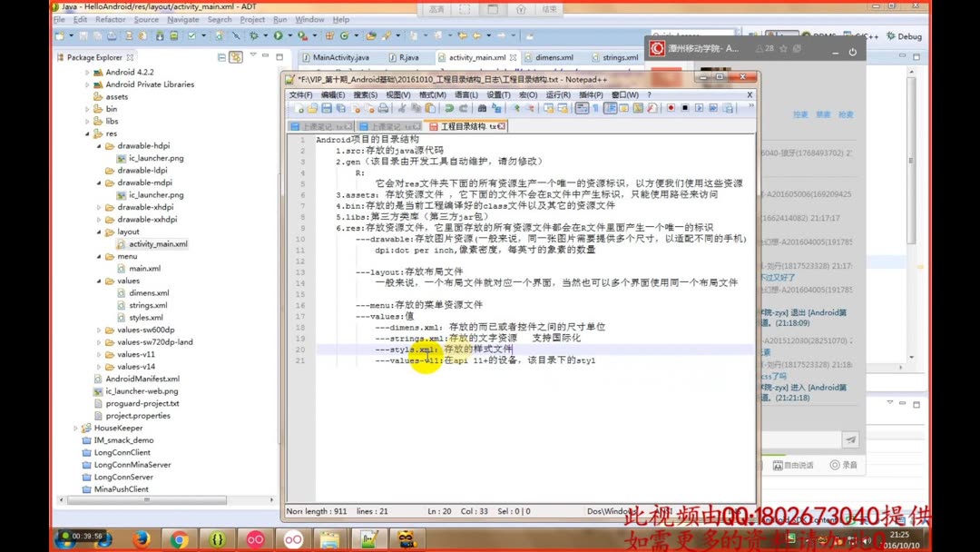Toggle show all characters in Notepad++
980x552 pixels.
click(x=594, y=108)
